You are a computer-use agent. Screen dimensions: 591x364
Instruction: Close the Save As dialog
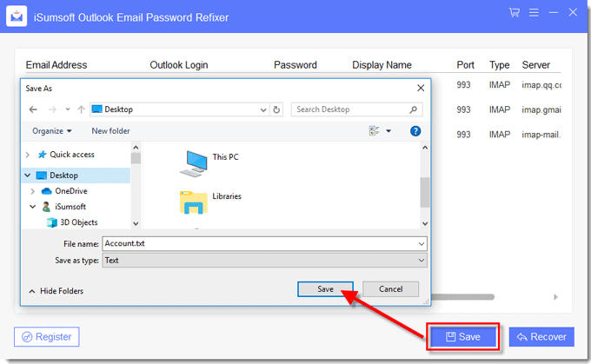(x=421, y=88)
